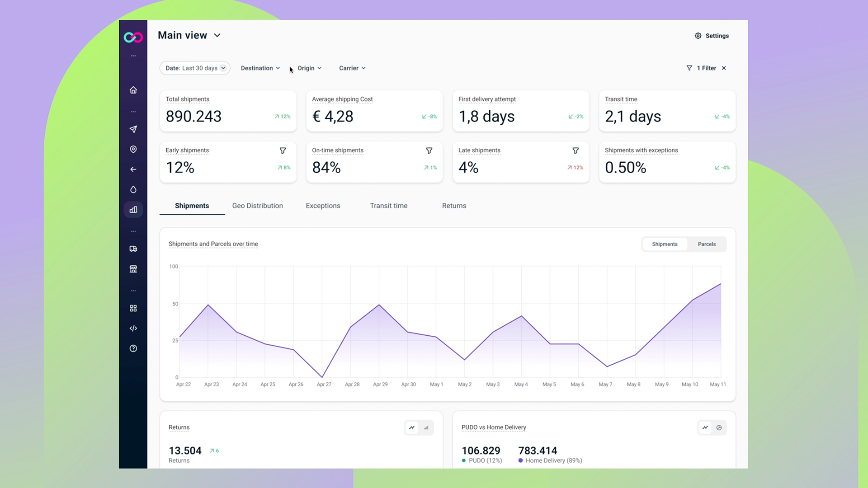
Task: Open the code brackets developer icon
Action: [133, 328]
